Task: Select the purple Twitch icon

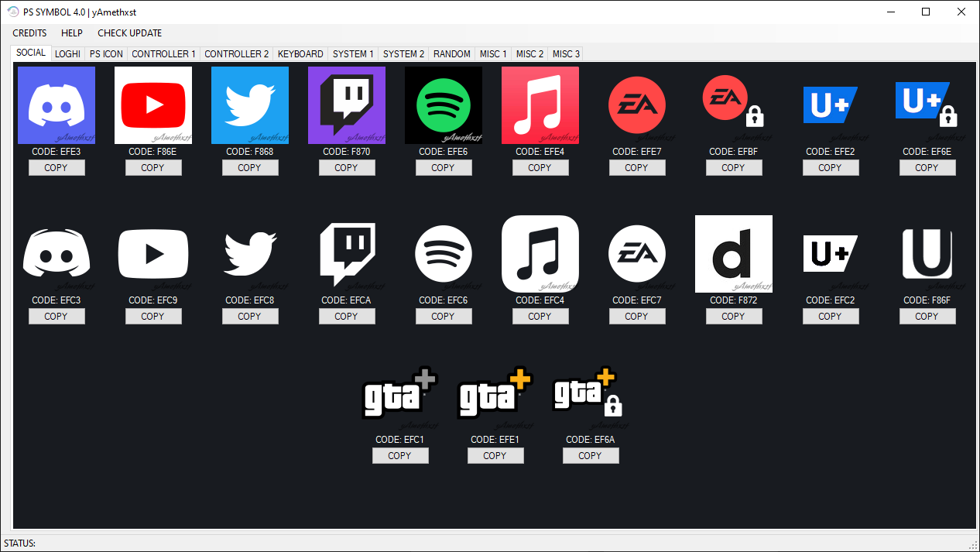Action: click(347, 105)
